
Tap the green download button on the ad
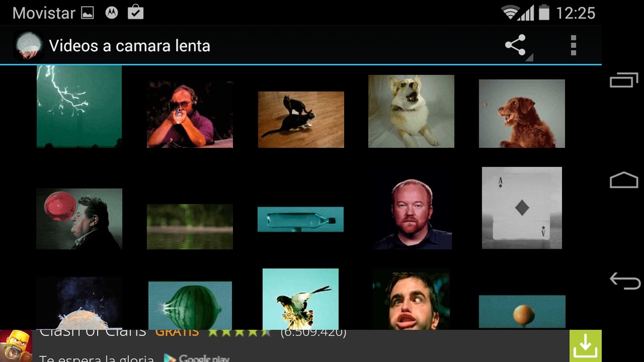click(585, 346)
